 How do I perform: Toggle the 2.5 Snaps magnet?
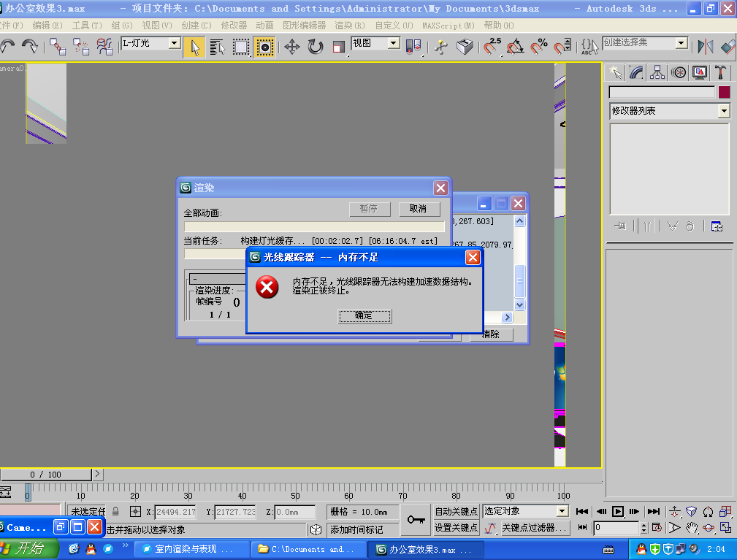click(492, 47)
